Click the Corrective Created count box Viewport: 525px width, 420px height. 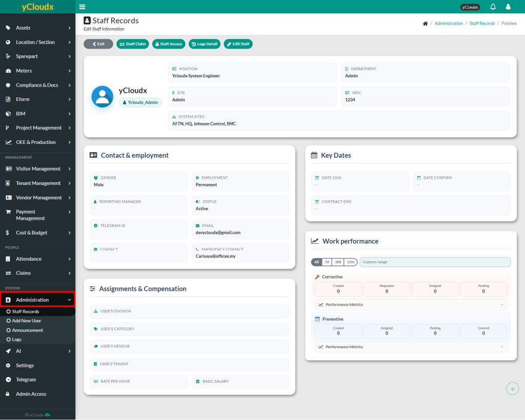338,289
